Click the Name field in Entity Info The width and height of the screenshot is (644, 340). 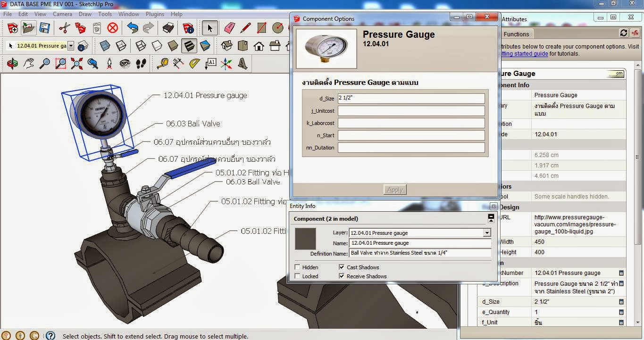(420, 243)
